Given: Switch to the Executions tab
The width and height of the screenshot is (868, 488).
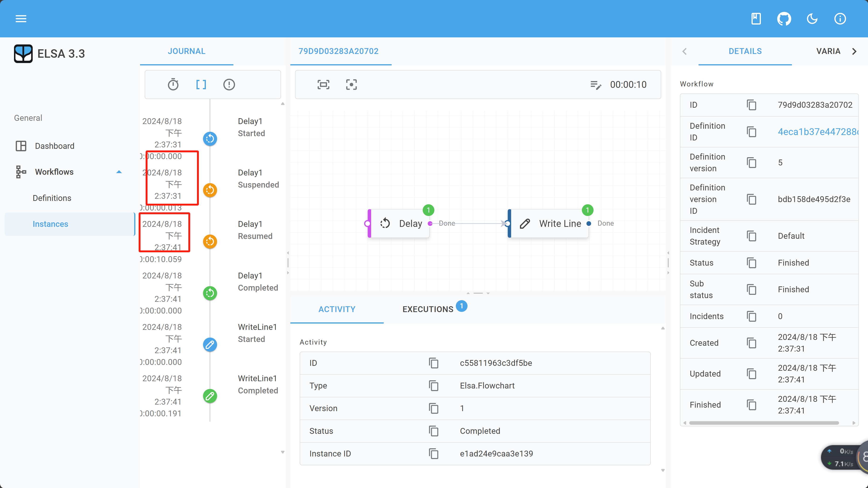Looking at the screenshot, I should [428, 309].
